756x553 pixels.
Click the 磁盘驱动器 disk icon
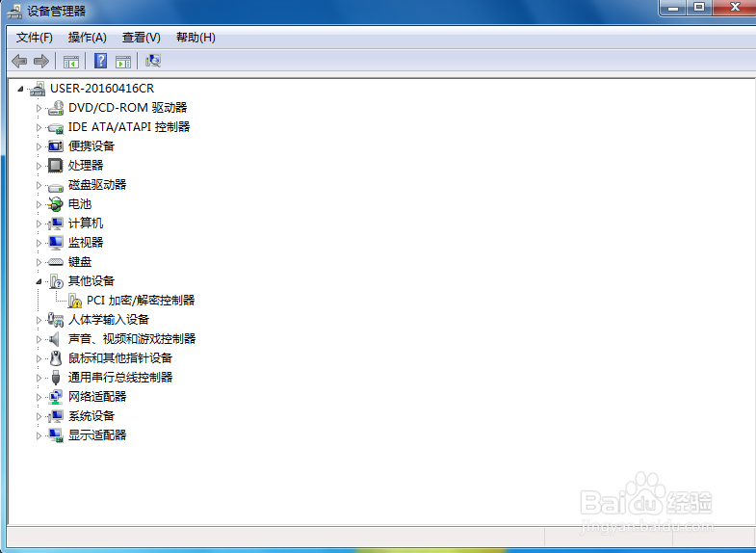coord(56,187)
